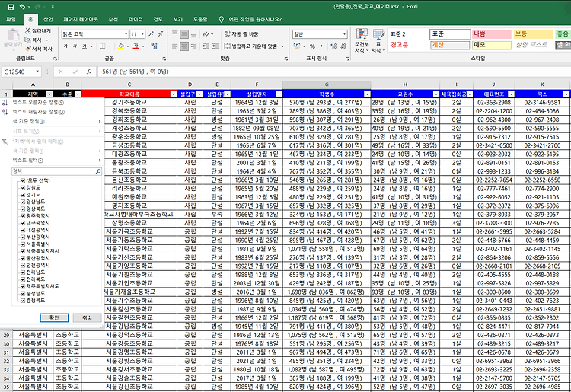Switch to the 삽입 (Insert) ribbon tab
The width and height of the screenshot is (571, 392).
48,19
